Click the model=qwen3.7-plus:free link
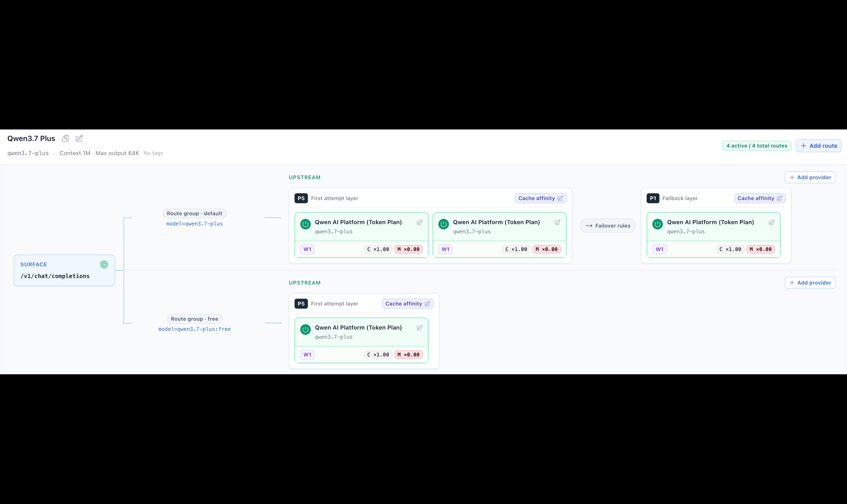This screenshot has height=504, width=847. (194, 329)
